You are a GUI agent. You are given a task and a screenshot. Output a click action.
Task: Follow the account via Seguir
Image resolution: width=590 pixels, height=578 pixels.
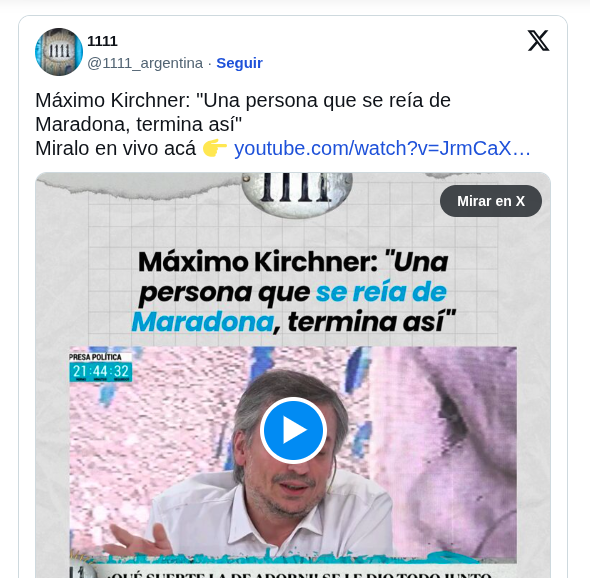click(239, 63)
